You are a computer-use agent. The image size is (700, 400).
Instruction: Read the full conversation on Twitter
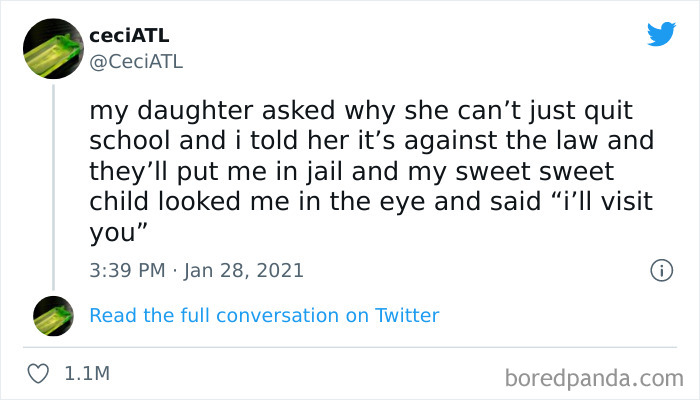[x=264, y=315]
